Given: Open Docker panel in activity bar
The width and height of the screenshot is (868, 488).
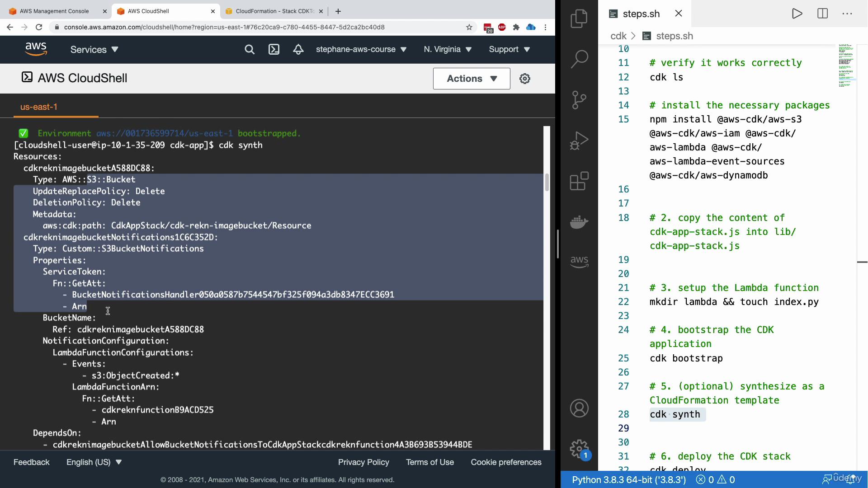Looking at the screenshot, I should (579, 222).
